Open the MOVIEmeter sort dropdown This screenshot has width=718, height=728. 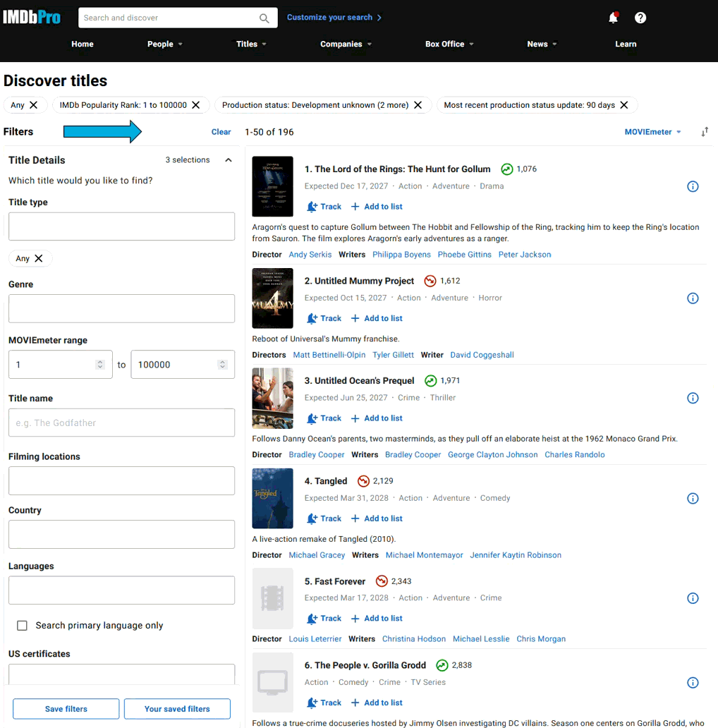click(652, 132)
